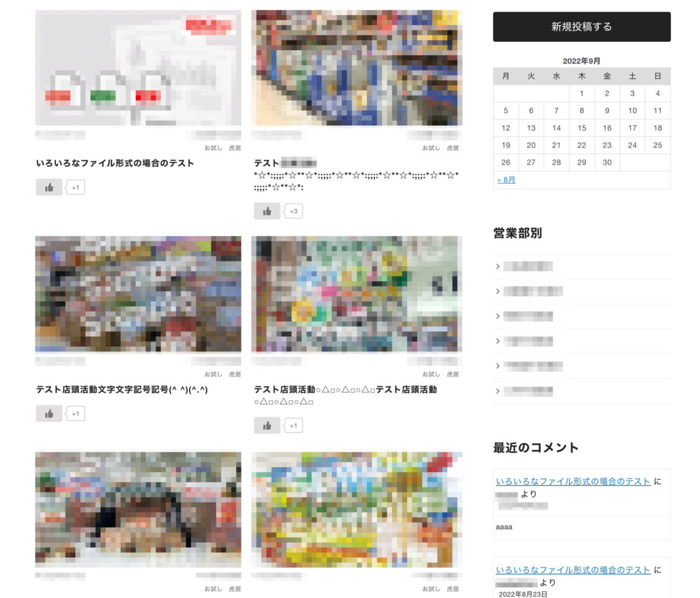Like the テスト店頭活動文字文字記号記号 post

click(x=49, y=414)
